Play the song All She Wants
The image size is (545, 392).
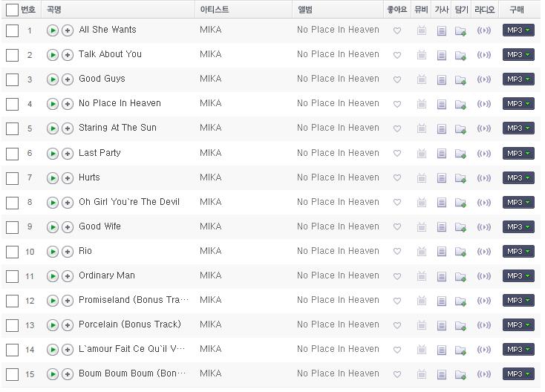(x=53, y=30)
